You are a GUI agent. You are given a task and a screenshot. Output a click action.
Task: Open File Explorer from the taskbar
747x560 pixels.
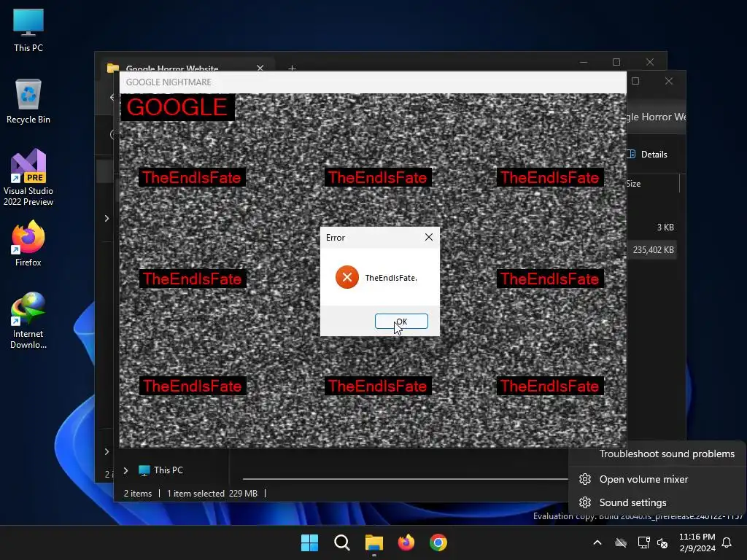coord(374,542)
